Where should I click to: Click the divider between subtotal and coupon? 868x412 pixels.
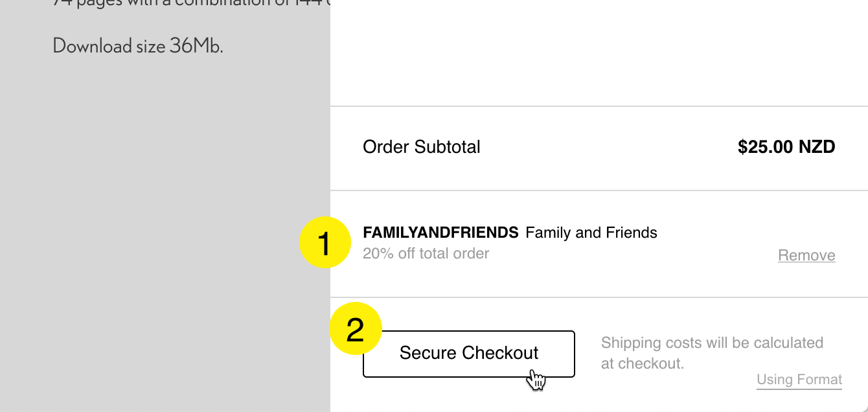pos(599,190)
